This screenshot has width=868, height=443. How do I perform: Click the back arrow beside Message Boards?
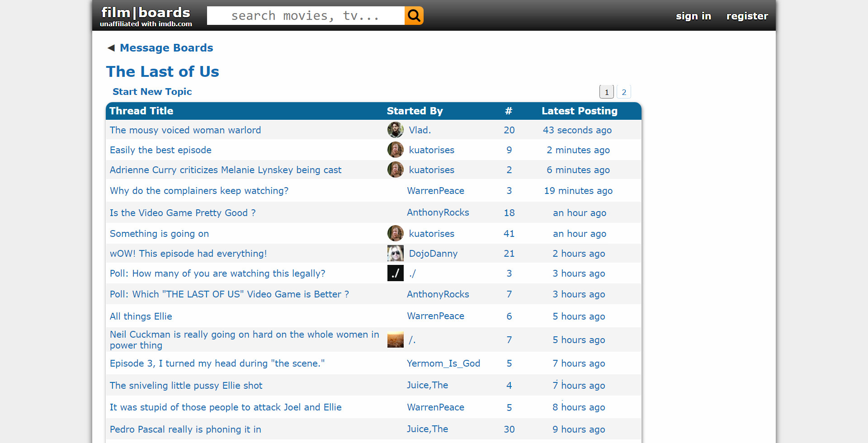[111, 48]
